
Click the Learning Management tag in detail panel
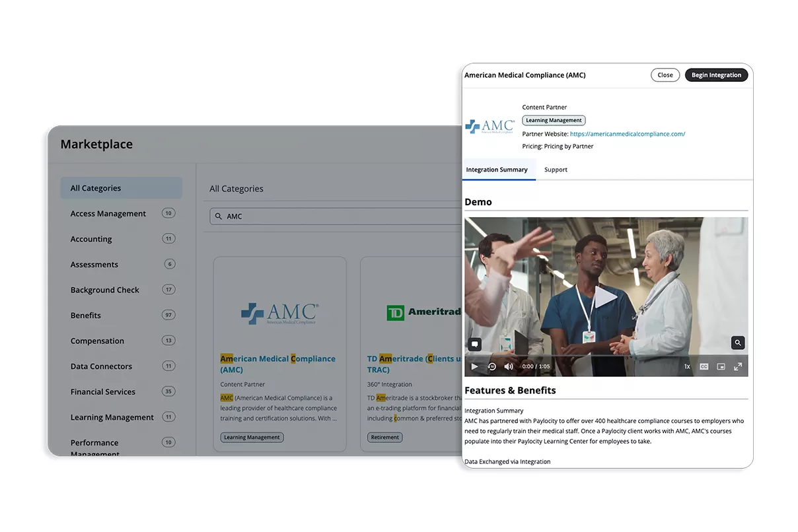click(x=554, y=121)
